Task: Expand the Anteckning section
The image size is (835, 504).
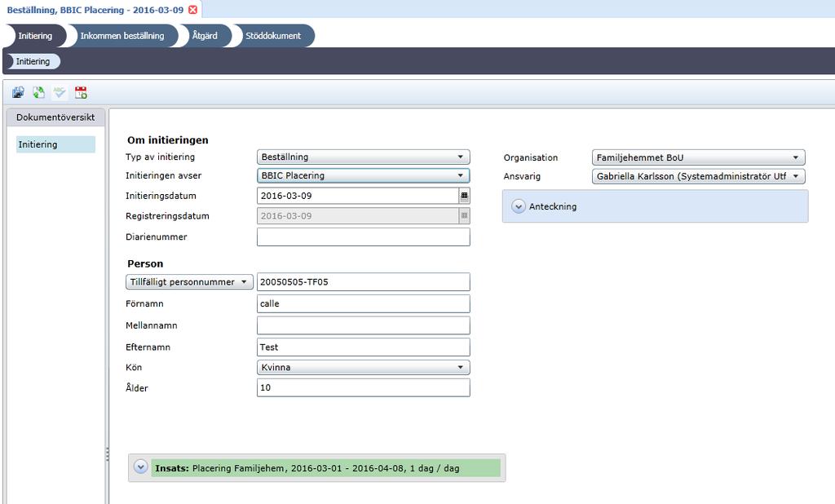Action: [518, 206]
